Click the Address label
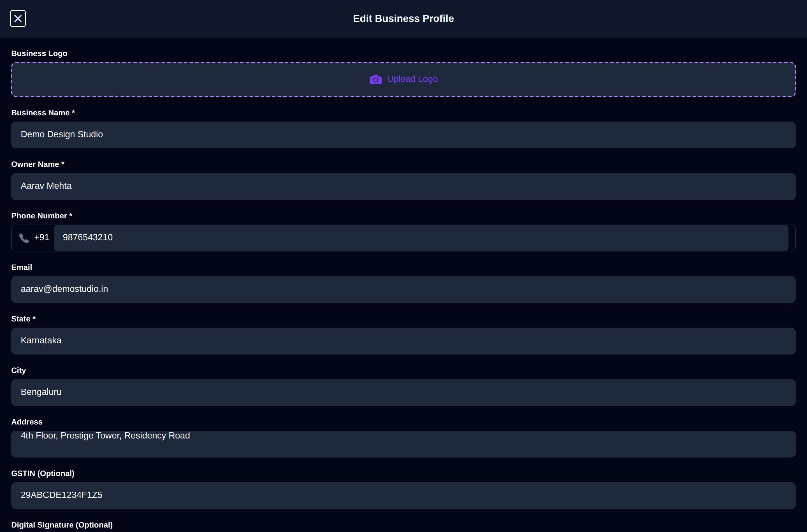807x532 pixels. pos(27,422)
